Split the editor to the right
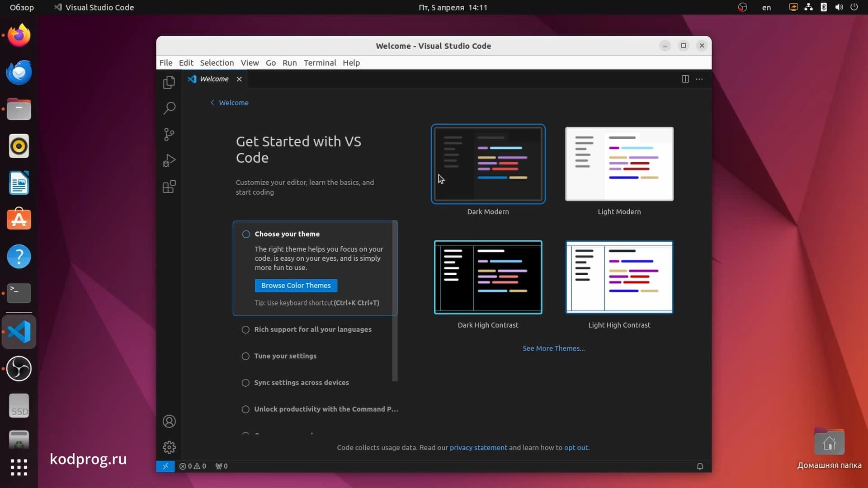This screenshot has height=488, width=868. pyautogui.click(x=685, y=79)
